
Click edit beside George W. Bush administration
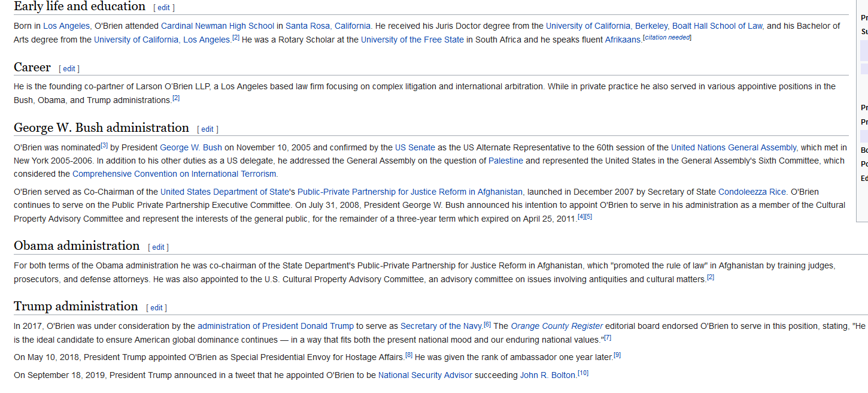click(207, 129)
